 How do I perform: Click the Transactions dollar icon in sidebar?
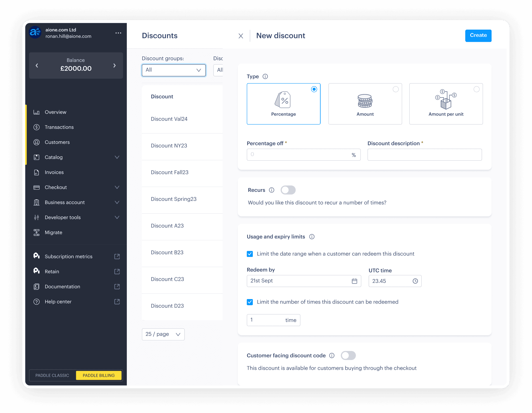pos(37,127)
